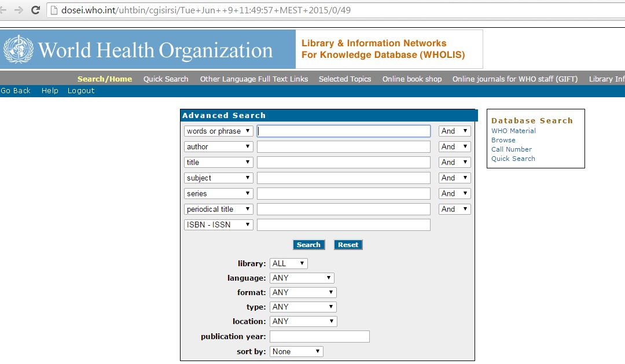Click the browser URL address field

point(335,10)
